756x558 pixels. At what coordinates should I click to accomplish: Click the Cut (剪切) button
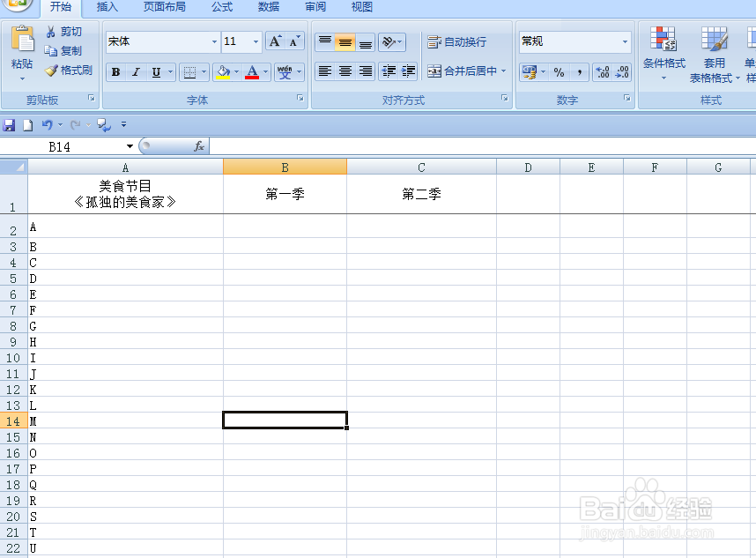click(63, 31)
